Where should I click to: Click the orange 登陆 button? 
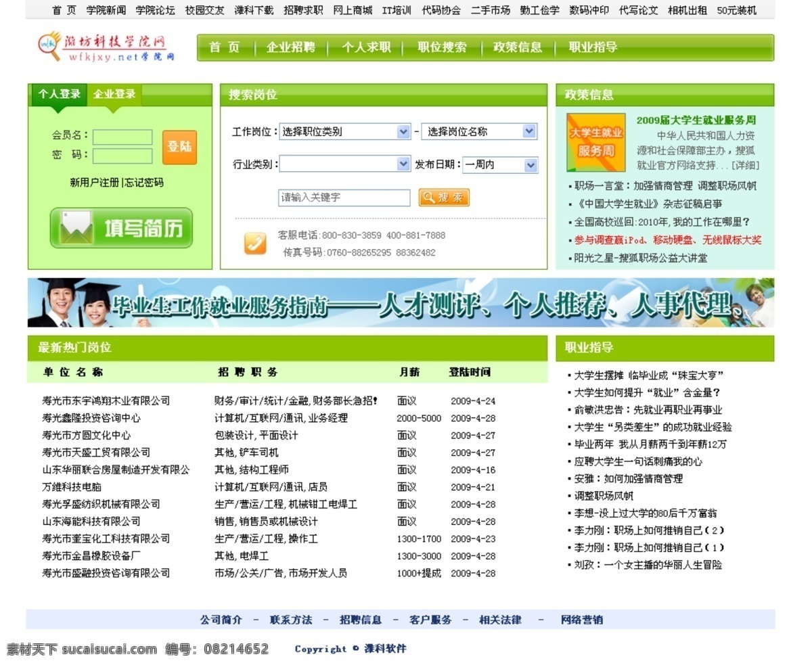point(179,147)
